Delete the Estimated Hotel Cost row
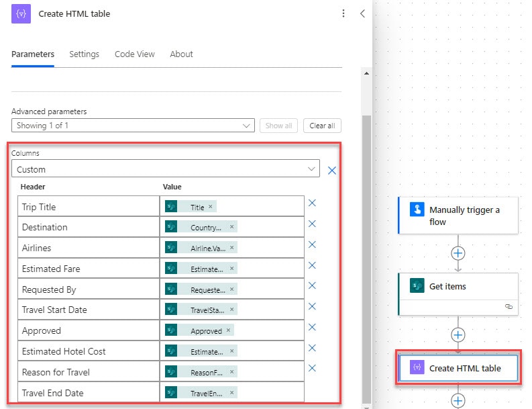The height and width of the screenshot is (409, 532). coord(312,348)
